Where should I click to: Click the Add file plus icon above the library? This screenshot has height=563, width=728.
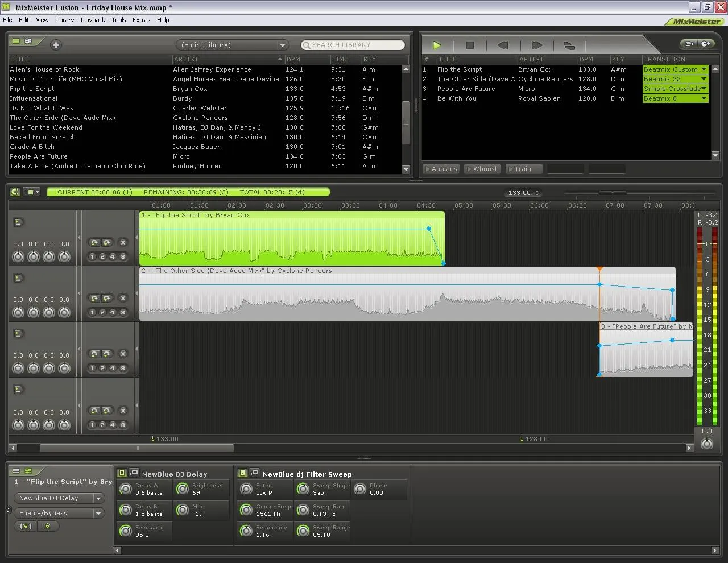(56, 45)
